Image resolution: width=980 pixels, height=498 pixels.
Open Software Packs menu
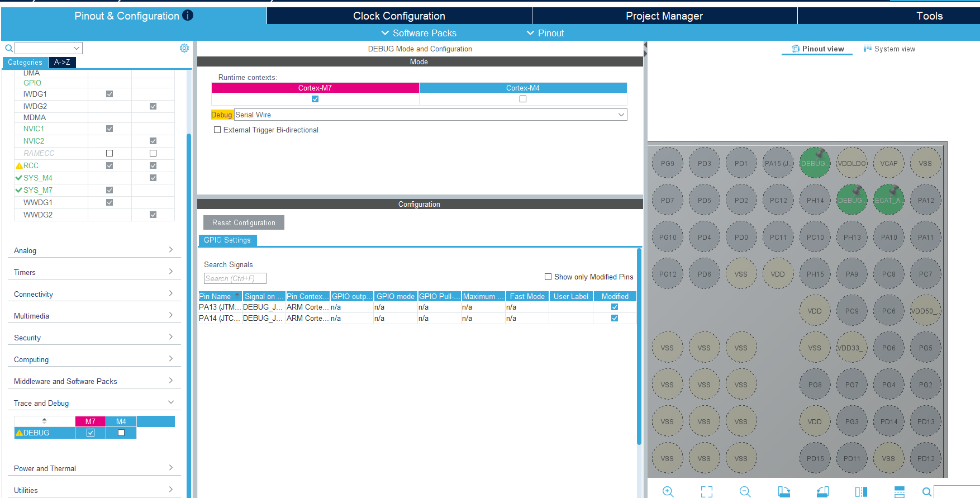[418, 33]
